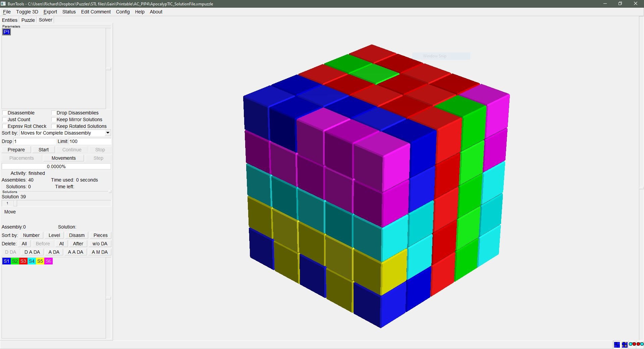Select the cyan S4 piece icon

32,261
